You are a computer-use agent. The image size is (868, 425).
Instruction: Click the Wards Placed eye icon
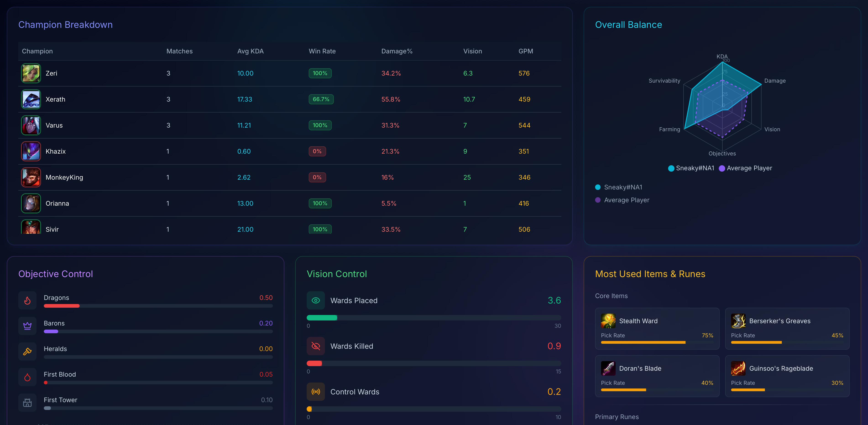tap(316, 300)
